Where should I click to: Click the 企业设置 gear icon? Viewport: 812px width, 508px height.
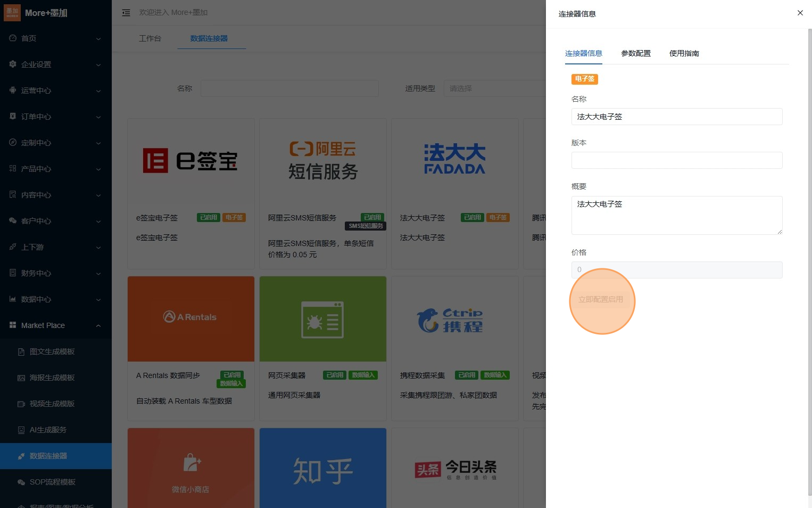[13, 64]
